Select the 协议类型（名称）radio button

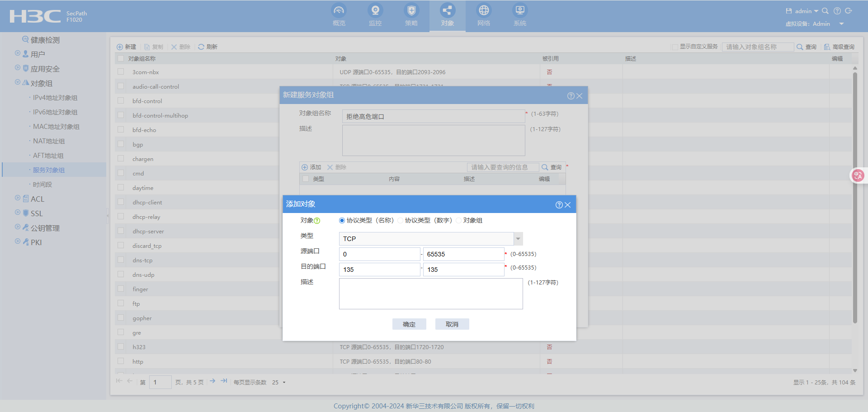pos(342,221)
